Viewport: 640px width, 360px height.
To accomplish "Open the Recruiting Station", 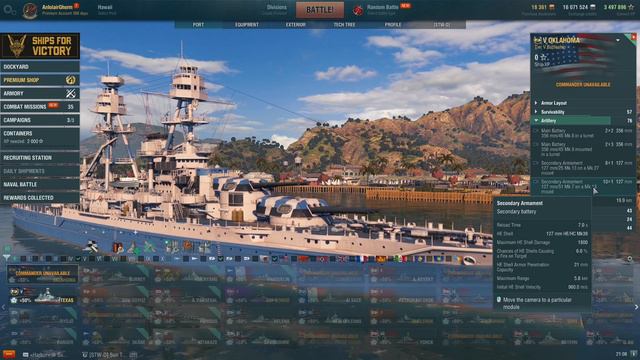I will tap(40, 158).
